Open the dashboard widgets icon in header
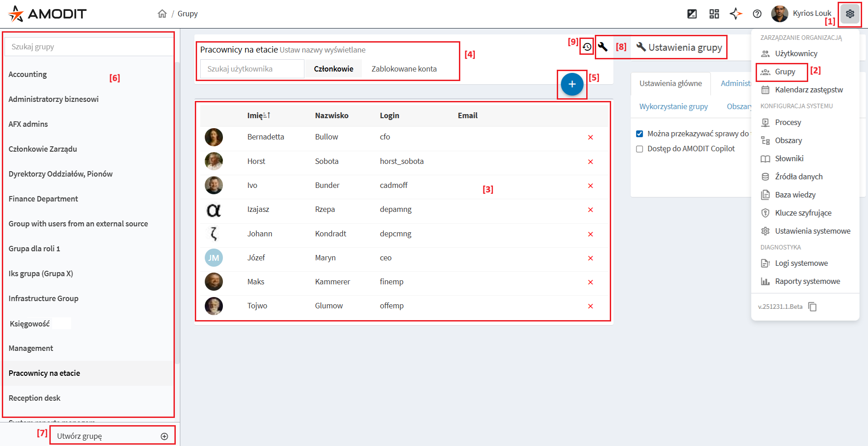 tap(714, 14)
